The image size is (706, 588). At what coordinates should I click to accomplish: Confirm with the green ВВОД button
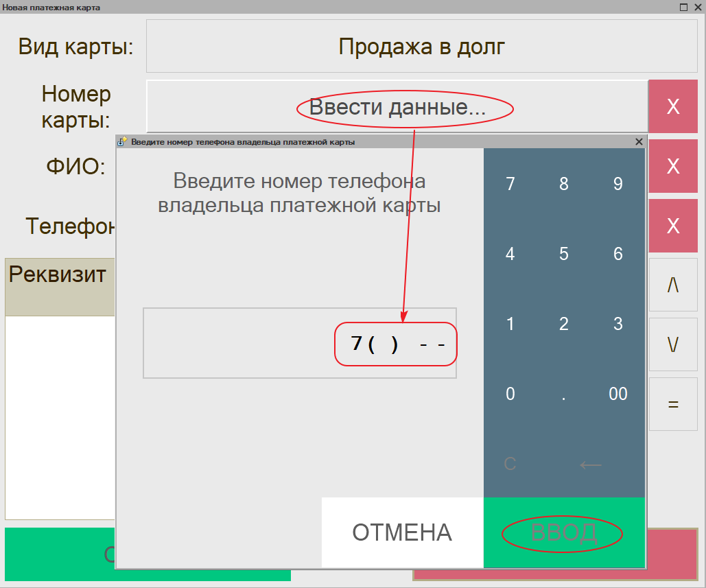pos(563,532)
